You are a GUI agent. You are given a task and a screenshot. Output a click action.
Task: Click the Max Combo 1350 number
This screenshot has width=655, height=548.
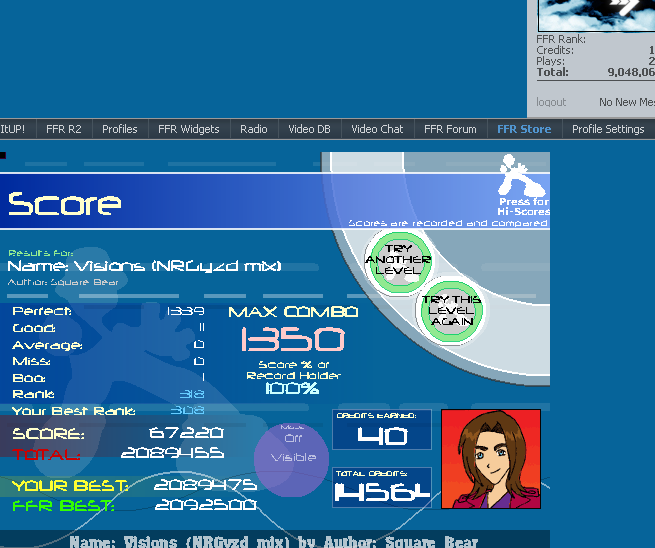(292, 340)
